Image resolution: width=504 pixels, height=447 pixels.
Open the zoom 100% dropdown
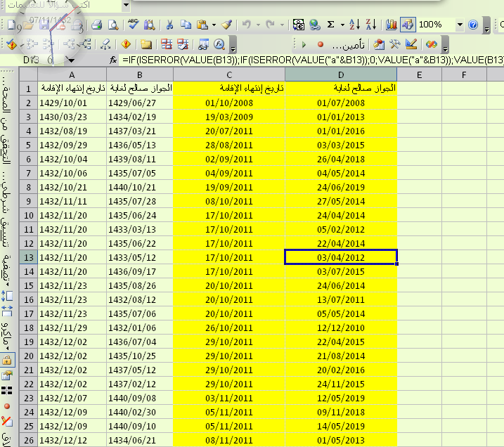460,25
